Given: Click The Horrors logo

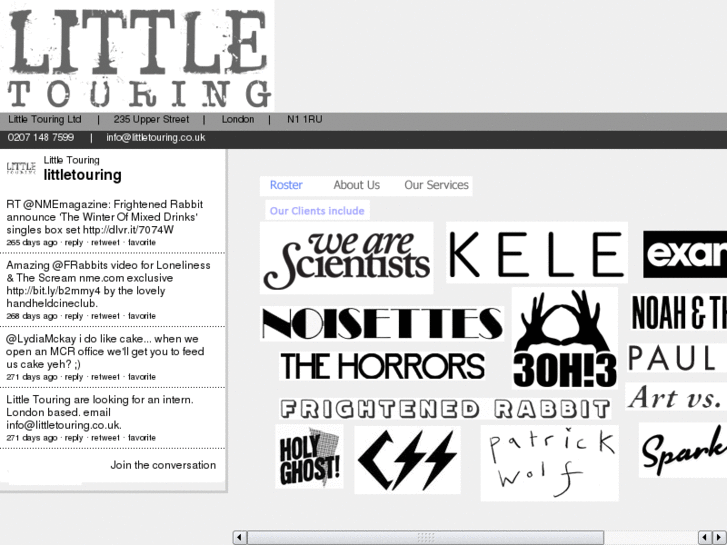Looking at the screenshot, I should [383, 366].
